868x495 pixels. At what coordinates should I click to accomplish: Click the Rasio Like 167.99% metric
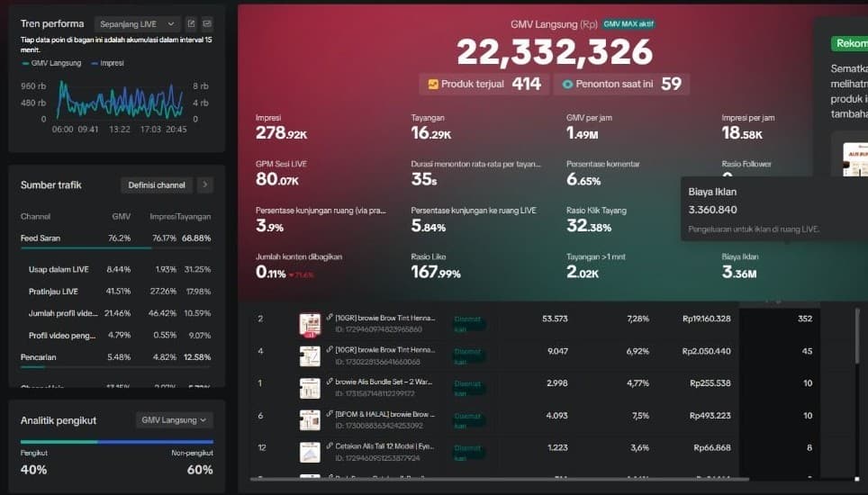(x=436, y=266)
